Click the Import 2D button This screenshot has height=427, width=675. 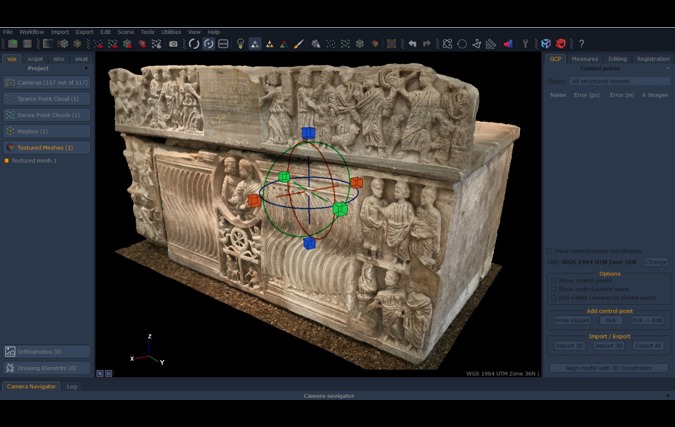[569, 346]
